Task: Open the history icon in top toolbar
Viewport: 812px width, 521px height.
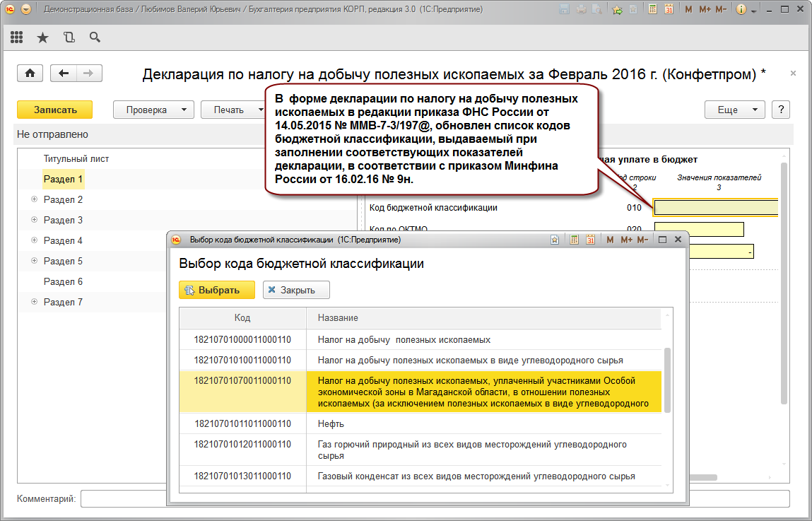Action: [69, 37]
